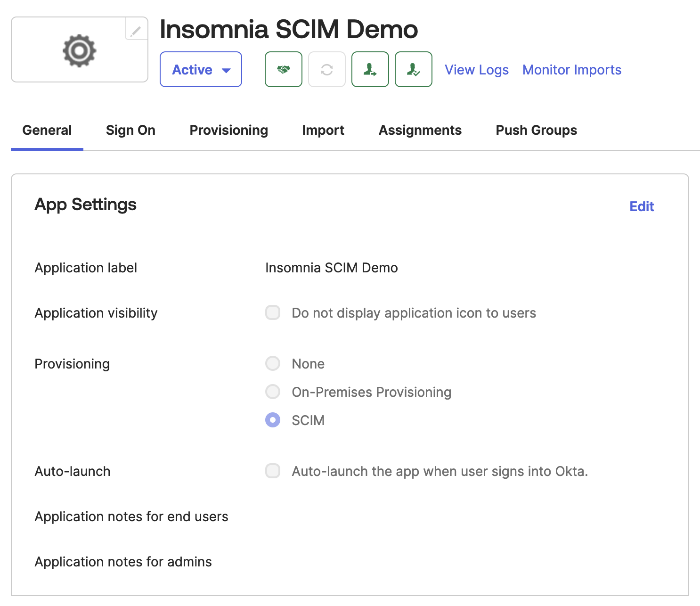
Task: Switch to the Sign On tab
Action: point(130,130)
